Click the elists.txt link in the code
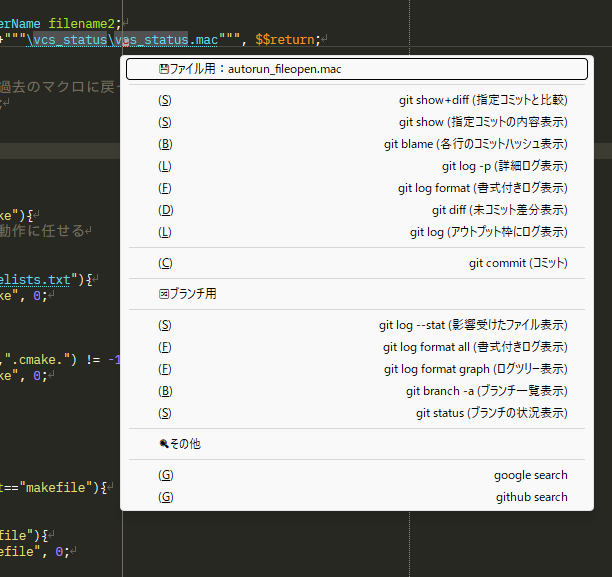Screen dimensions: 612x577 point(35,280)
